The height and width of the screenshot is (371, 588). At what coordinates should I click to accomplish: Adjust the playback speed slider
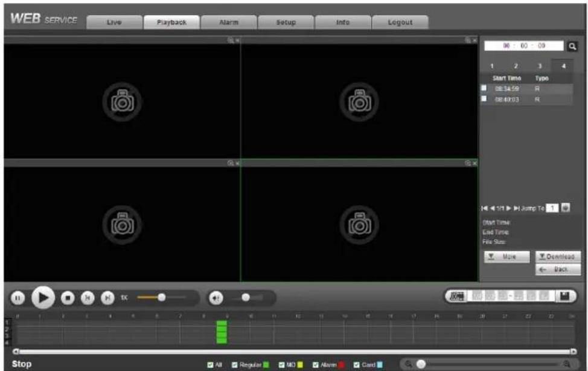coord(162,297)
